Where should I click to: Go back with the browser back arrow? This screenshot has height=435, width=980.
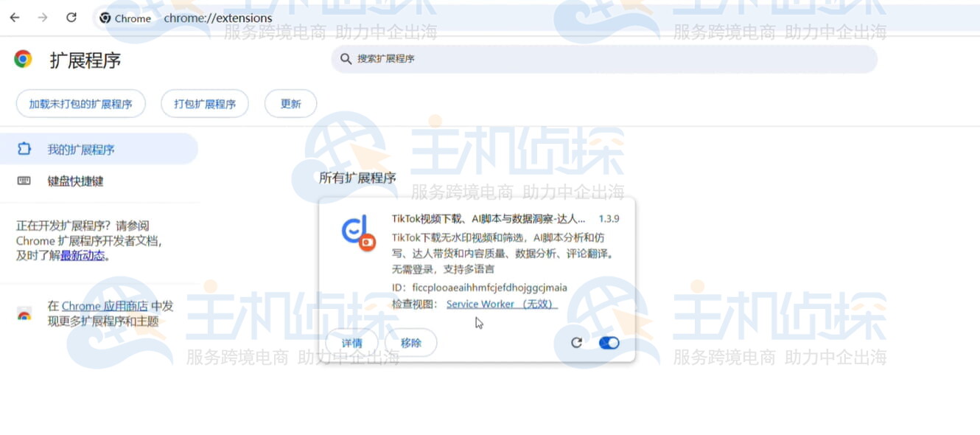(x=15, y=18)
